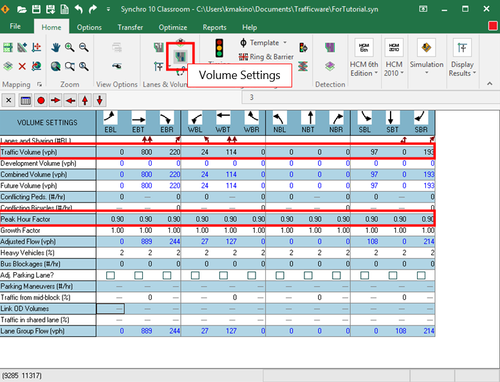Screen dimensions: 500x382
Task: Toggle Adj. Parking Lane checkbox for EBL
Action: tap(110, 275)
